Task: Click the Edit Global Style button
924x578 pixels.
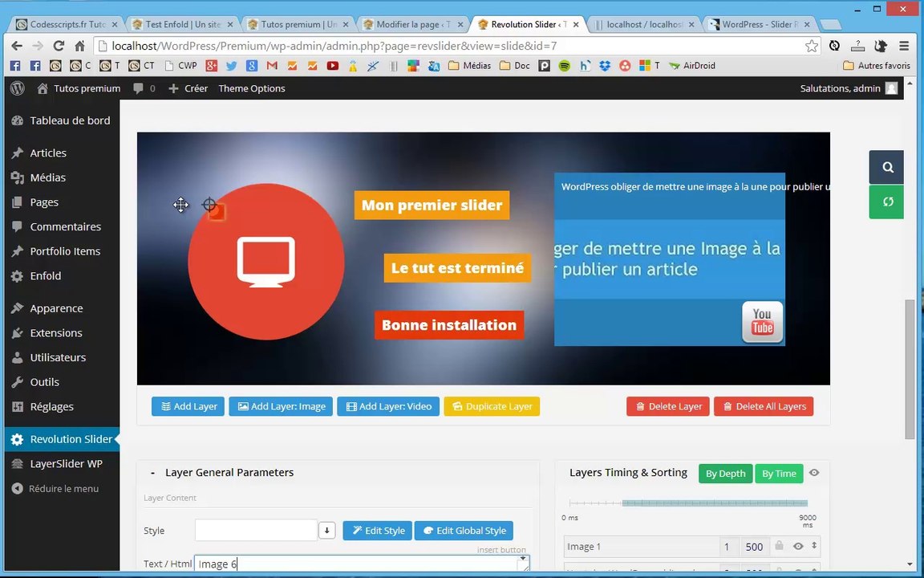Action: click(x=464, y=530)
